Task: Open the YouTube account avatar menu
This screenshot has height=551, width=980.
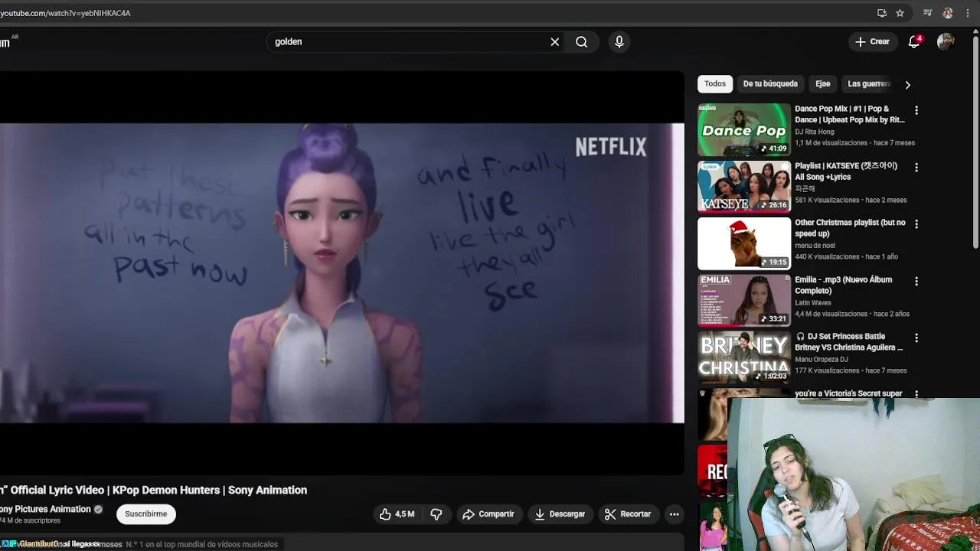Action: point(946,42)
